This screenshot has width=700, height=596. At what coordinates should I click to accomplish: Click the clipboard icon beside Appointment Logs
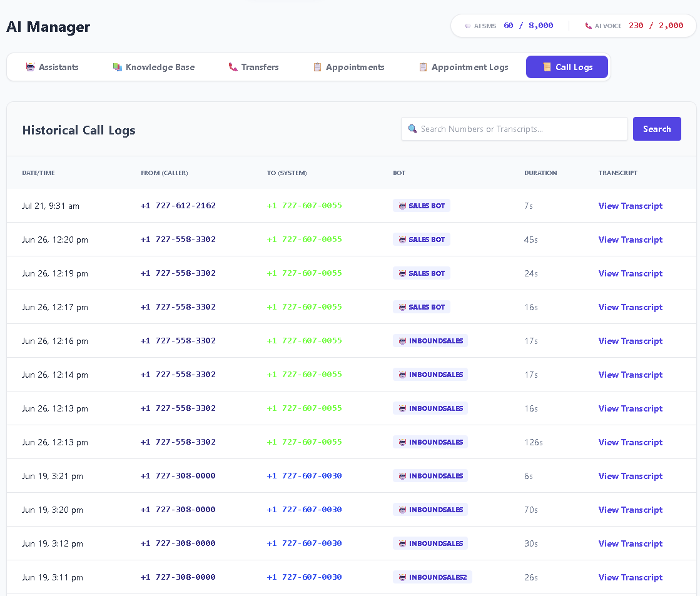coord(424,67)
